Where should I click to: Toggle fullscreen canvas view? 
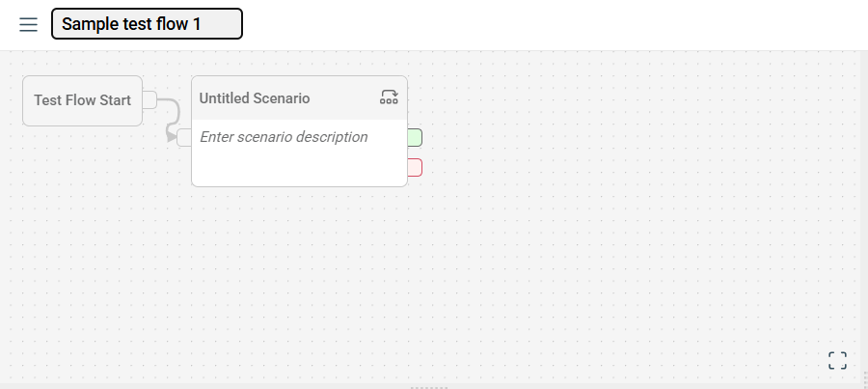837,361
